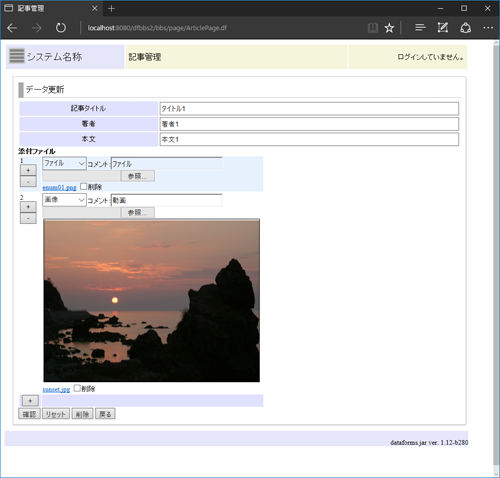This screenshot has width=500, height=478.
Task: Remove attachment row 2 with minus button
Action: click(28, 218)
